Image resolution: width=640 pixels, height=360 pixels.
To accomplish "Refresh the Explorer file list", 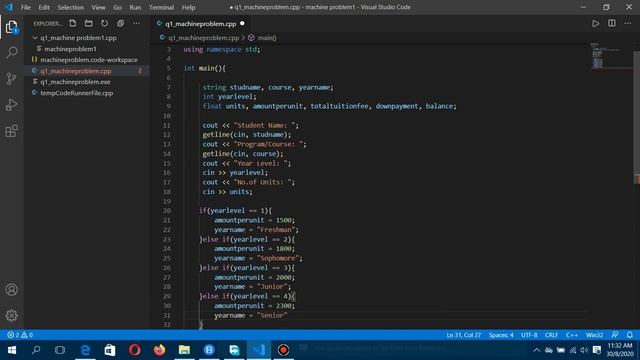I will [x=104, y=23].
